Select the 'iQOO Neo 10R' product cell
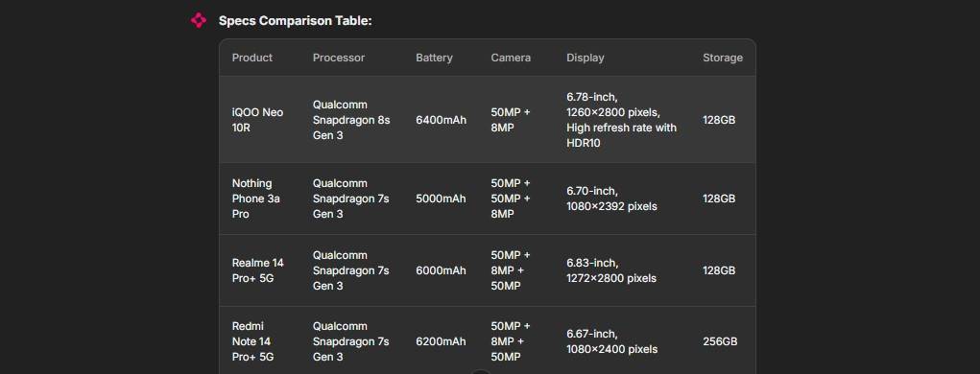The height and width of the screenshot is (374, 980). click(x=257, y=120)
